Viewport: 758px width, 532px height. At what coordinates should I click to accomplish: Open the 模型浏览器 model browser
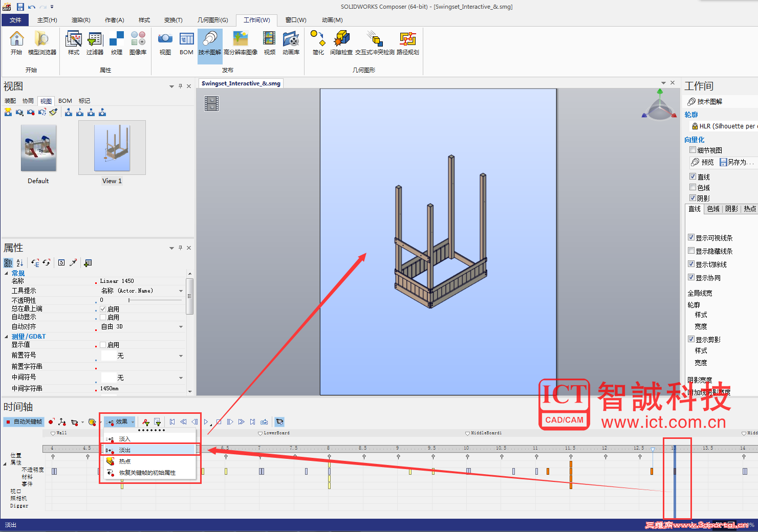42,43
